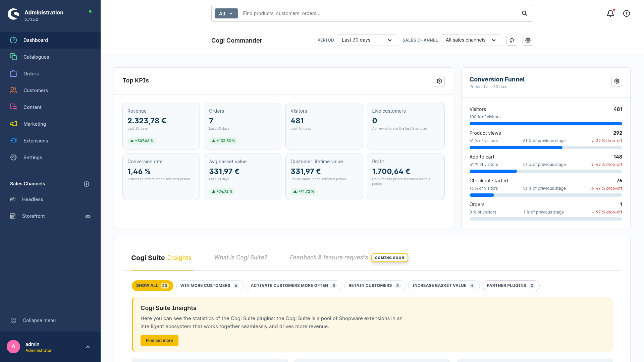Open Settings menu item
644x362 pixels.
(50, 158)
